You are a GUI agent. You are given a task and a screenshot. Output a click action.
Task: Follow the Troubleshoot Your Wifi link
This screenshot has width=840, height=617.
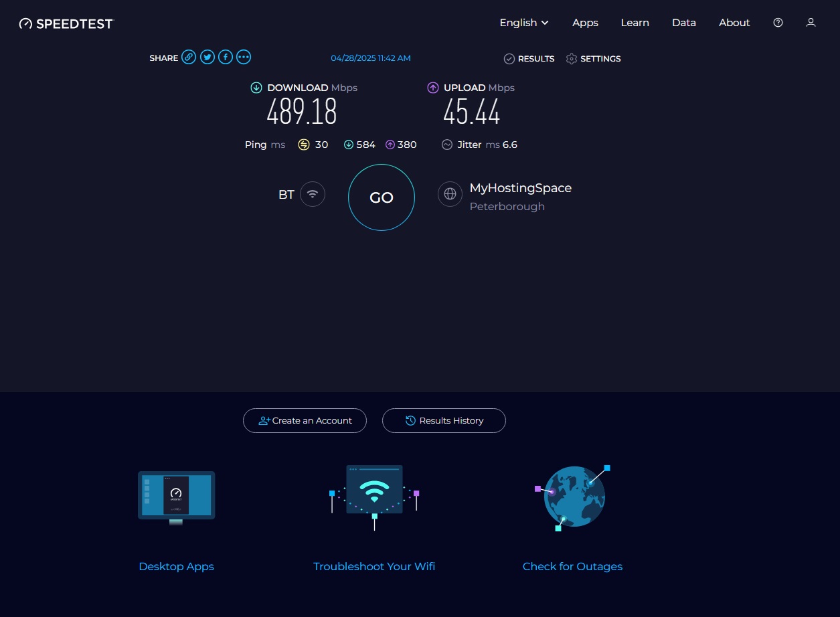tap(374, 566)
